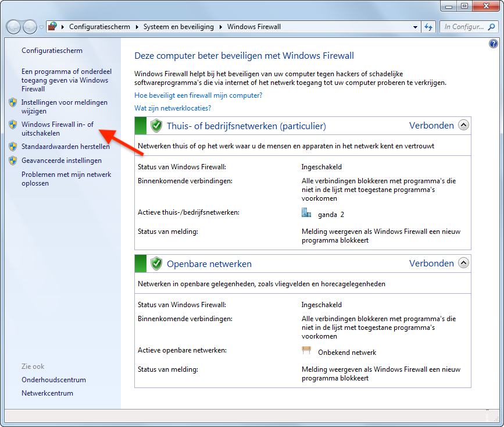Open Netwerkcentrum under Zie ook
This screenshot has height=427, width=504.
coord(47,393)
